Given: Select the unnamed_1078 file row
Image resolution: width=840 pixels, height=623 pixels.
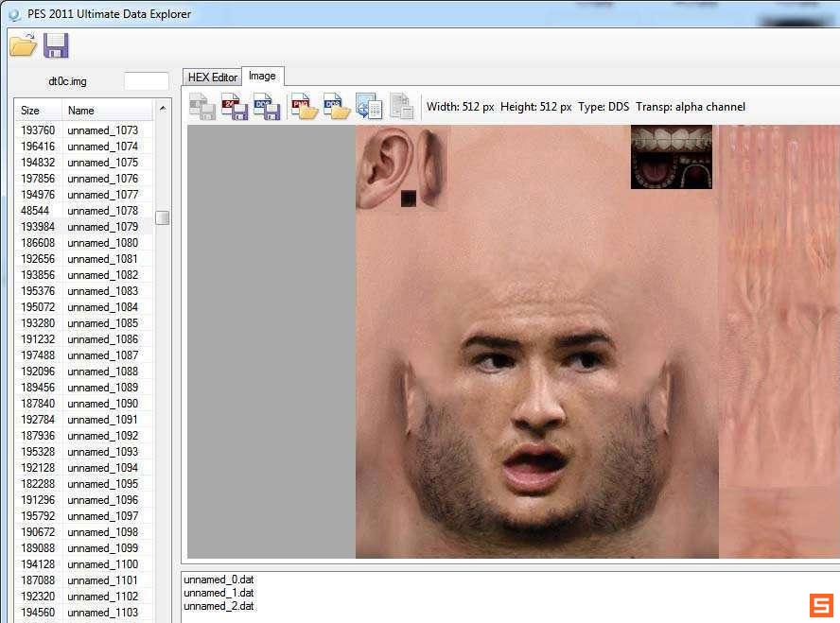Looking at the screenshot, I should tap(102, 211).
